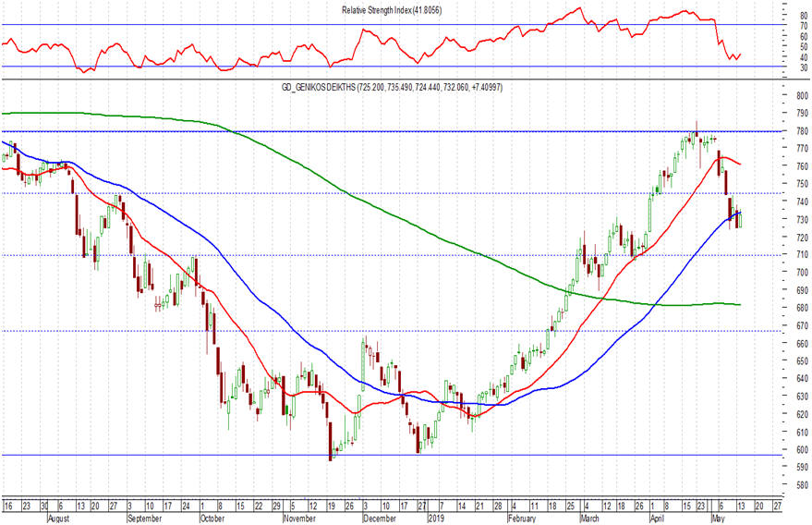Click the December month label
The width and height of the screenshot is (812, 525).
click(x=380, y=519)
